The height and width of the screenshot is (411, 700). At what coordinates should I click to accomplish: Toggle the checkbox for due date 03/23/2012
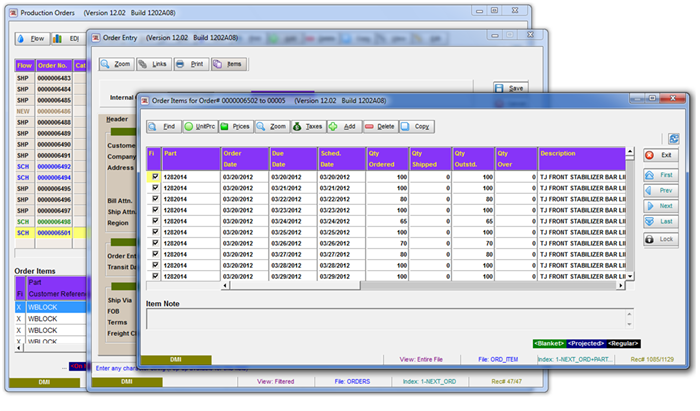point(155,210)
